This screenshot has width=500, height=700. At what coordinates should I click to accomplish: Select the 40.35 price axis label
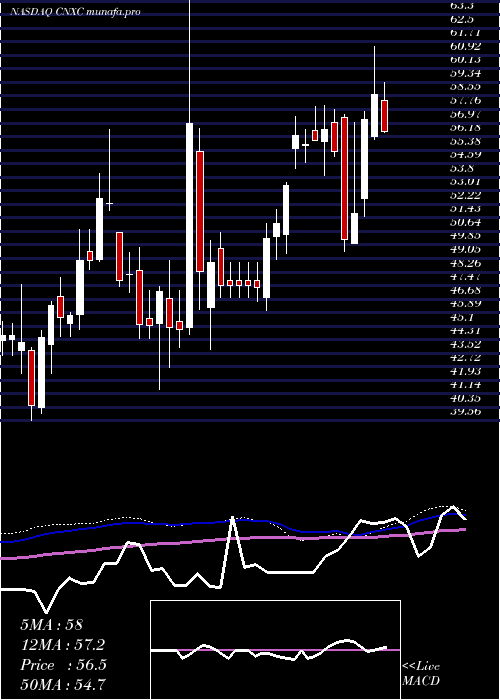(466, 398)
